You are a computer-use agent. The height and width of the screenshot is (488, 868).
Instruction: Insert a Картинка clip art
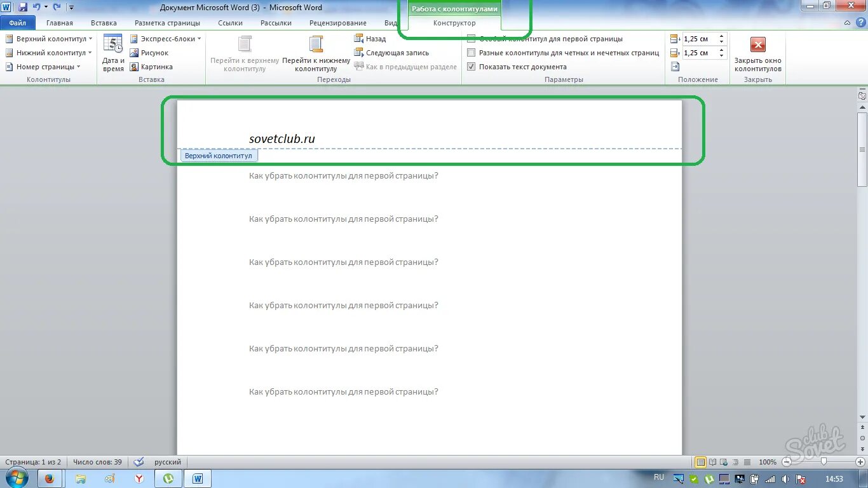pos(151,67)
